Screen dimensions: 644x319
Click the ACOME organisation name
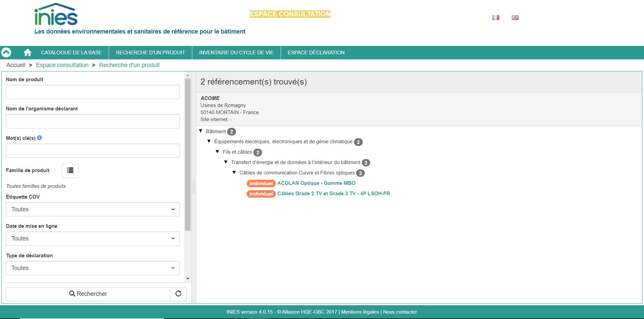tap(210, 98)
